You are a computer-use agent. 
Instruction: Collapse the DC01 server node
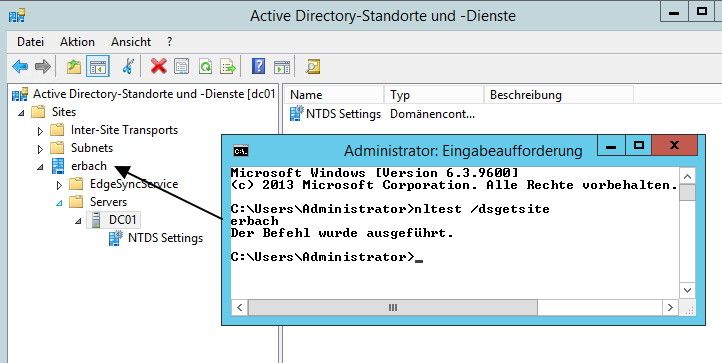click(x=78, y=221)
